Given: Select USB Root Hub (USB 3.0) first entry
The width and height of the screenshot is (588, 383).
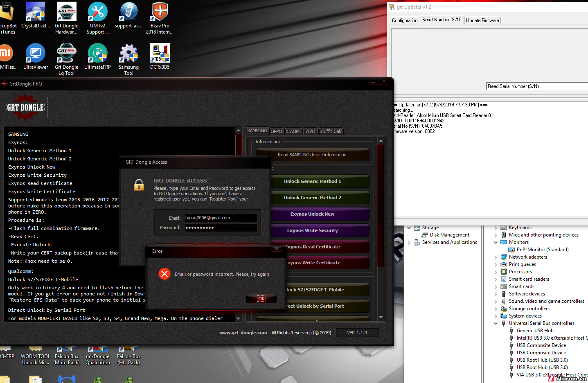Looking at the screenshot, I should [x=542, y=360].
